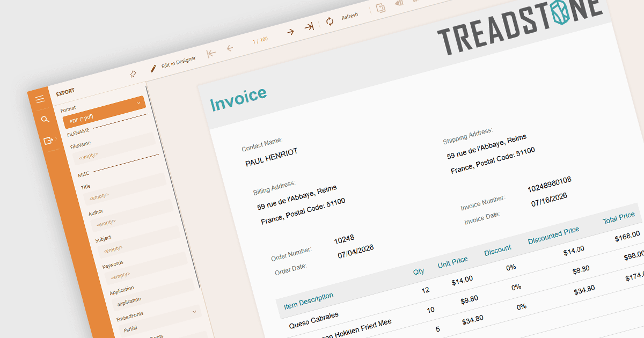
Task: Jump to the last page
Action: coord(309,27)
